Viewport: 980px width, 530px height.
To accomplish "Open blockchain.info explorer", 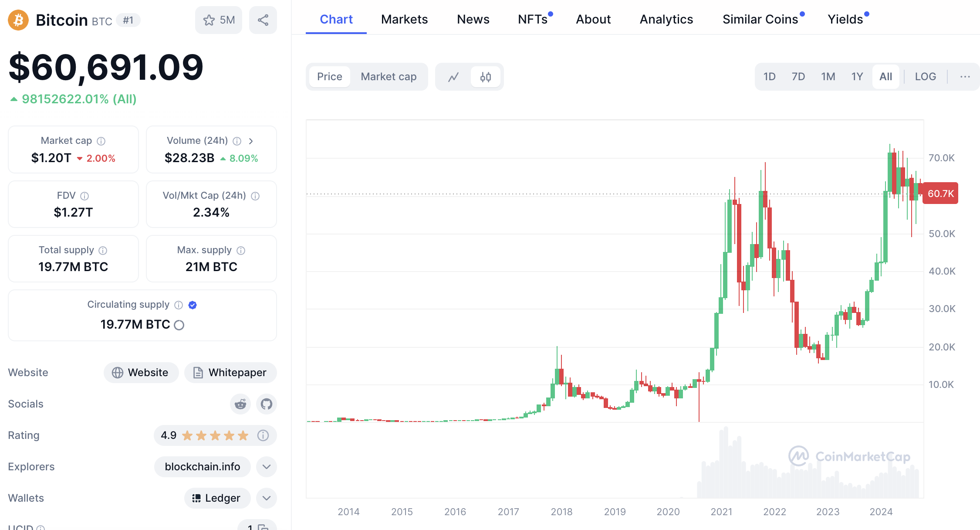I will click(203, 467).
